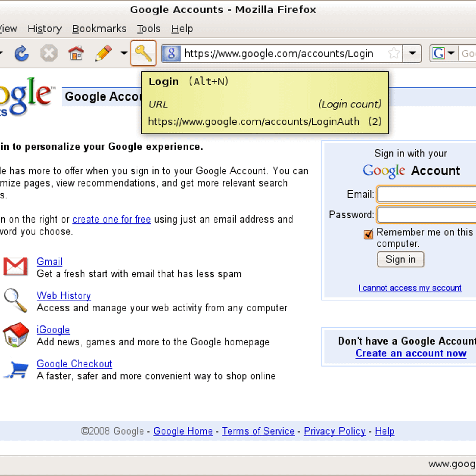Click the Reload page icon
Image resolution: width=476 pixels, height=476 pixels.
coord(22,54)
